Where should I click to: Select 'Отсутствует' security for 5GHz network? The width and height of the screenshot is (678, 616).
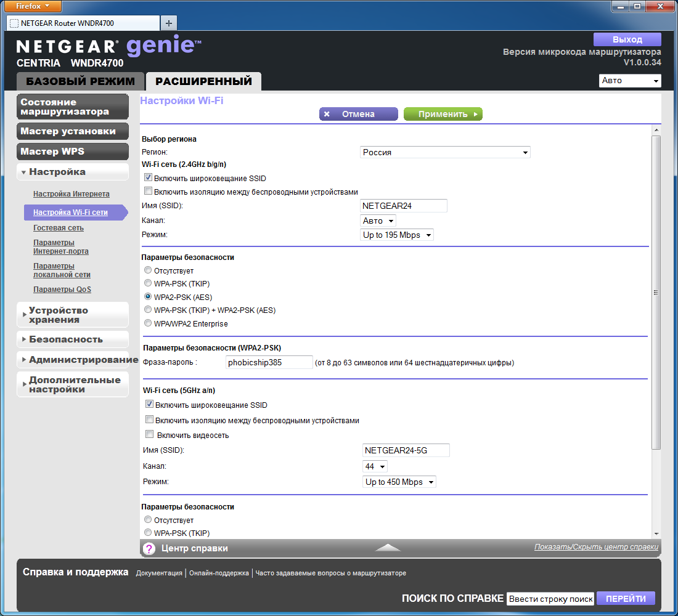(x=148, y=520)
